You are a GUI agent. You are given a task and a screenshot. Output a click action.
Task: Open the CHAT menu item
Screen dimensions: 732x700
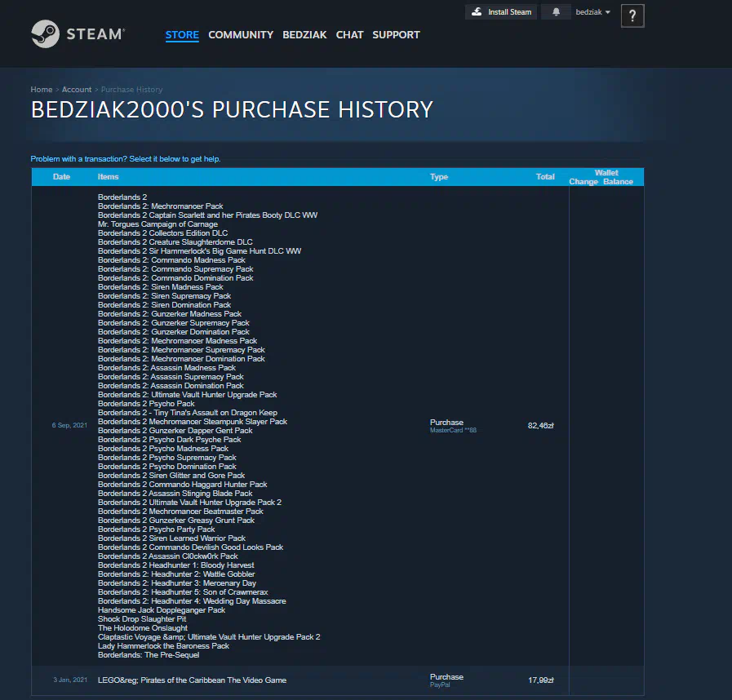point(349,35)
